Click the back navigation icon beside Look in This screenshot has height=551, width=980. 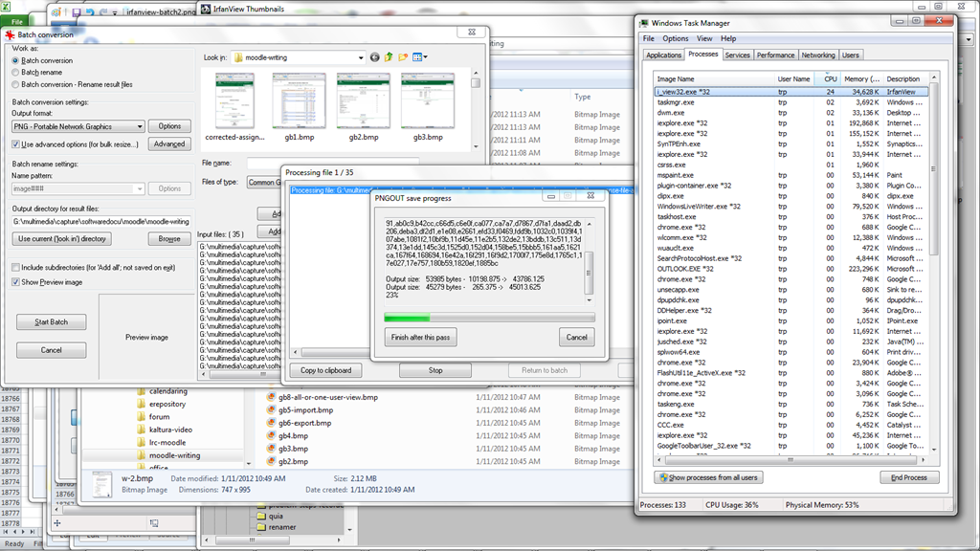pyautogui.click(x=374, y=57)
